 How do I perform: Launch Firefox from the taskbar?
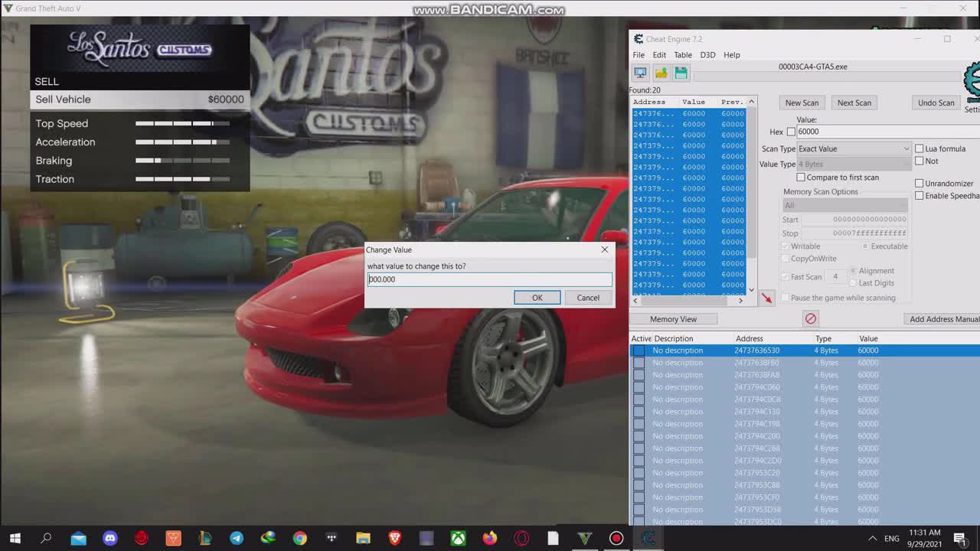[490, 538]
